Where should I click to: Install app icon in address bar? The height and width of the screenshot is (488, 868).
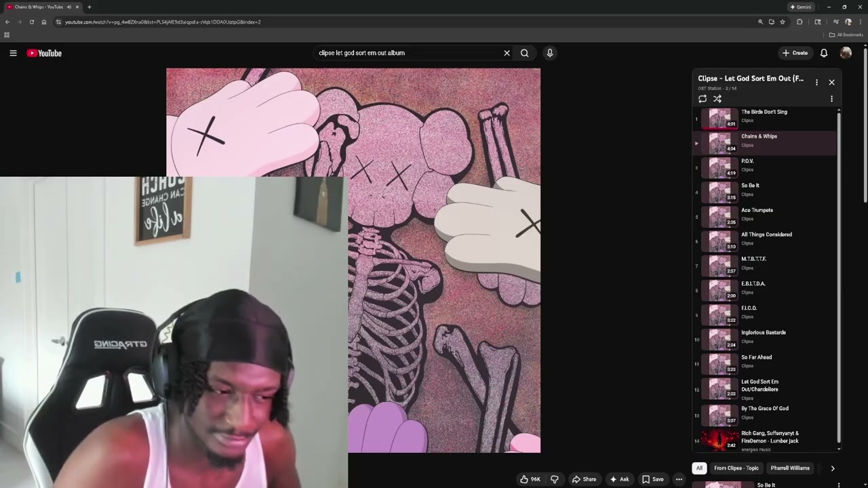[771, 22]
